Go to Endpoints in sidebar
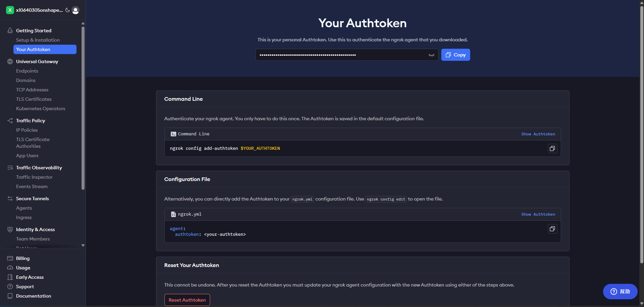The image size is (644, 307). pos(27,71)
